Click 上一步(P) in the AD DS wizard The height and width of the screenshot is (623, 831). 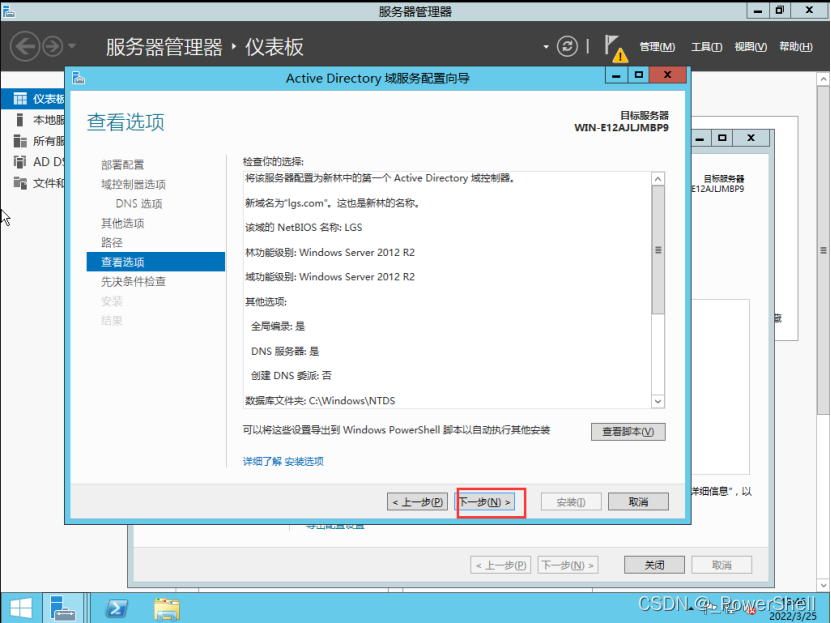pyautogui.click(x=418, y=502)
